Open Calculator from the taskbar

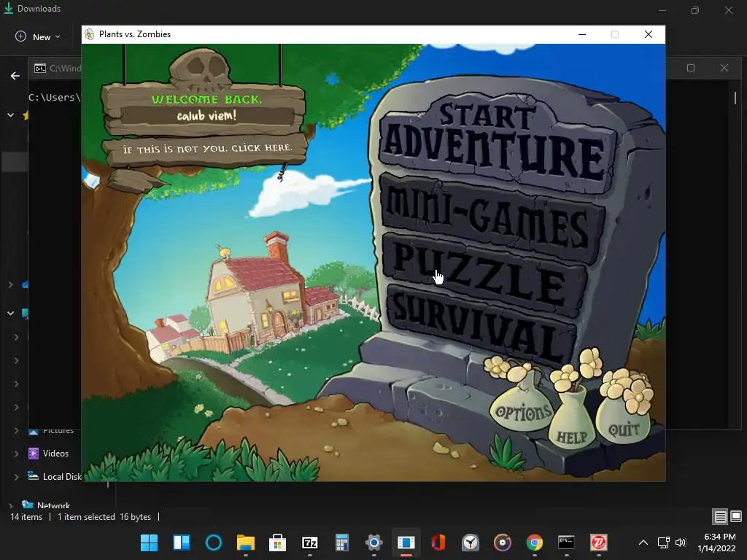(342, 542)
